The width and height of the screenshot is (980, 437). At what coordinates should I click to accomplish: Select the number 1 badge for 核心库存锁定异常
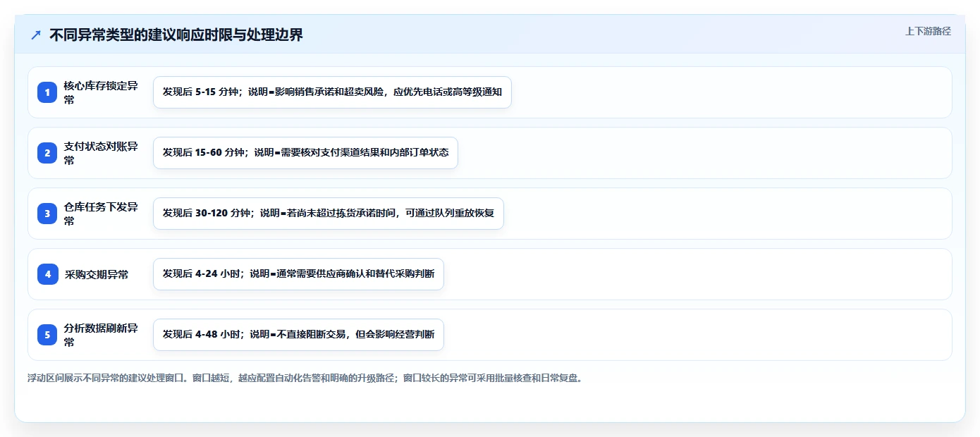(47, 92)
